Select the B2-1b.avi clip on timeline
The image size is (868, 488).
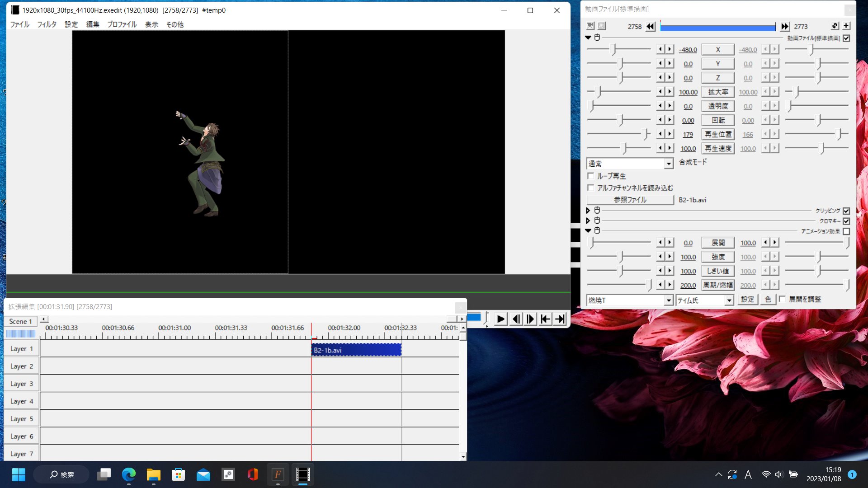coord(356,350)
